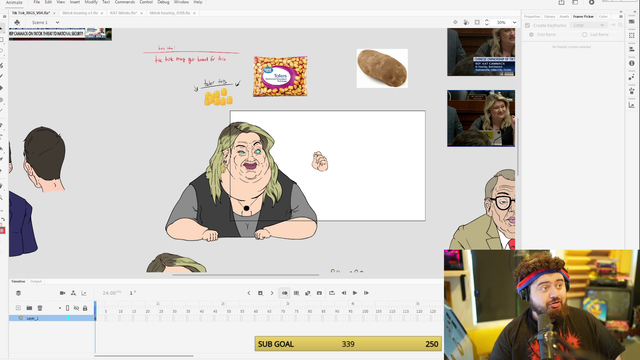Viewport: 640px width, 360px height.
Task: Go to the next keyframe arrow
Action: click(x=272, y=293)
